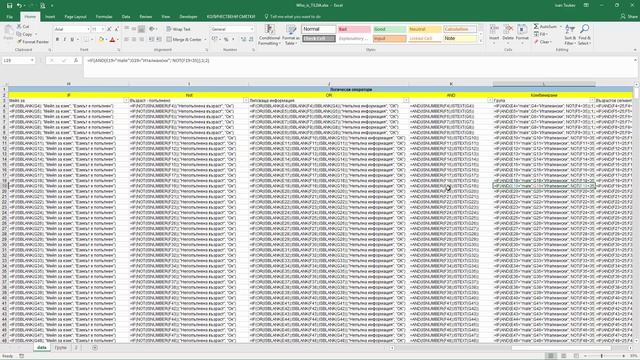Toggle underline formatting
Screen dimensions: 640x360
(x=72, y=40)
